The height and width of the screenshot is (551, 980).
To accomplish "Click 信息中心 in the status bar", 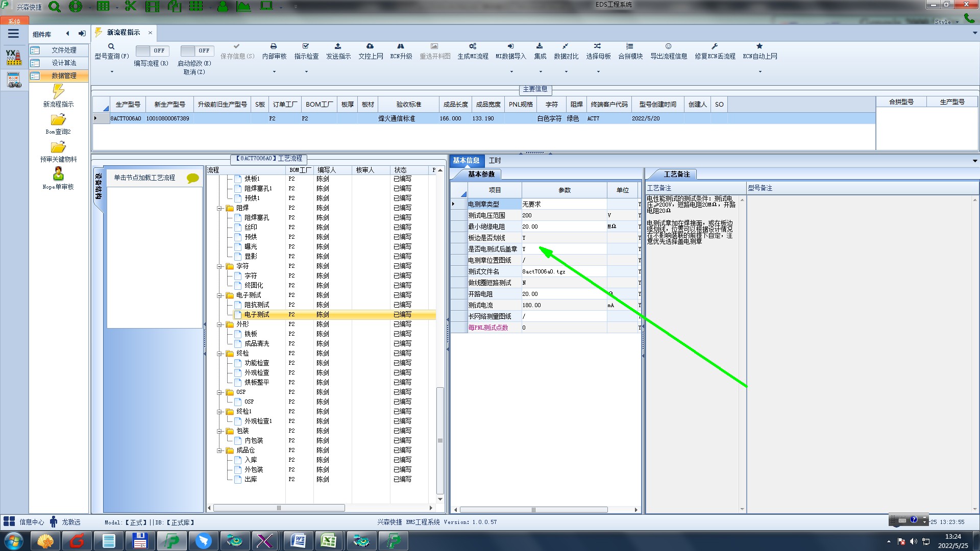I will tap(31, 522).
